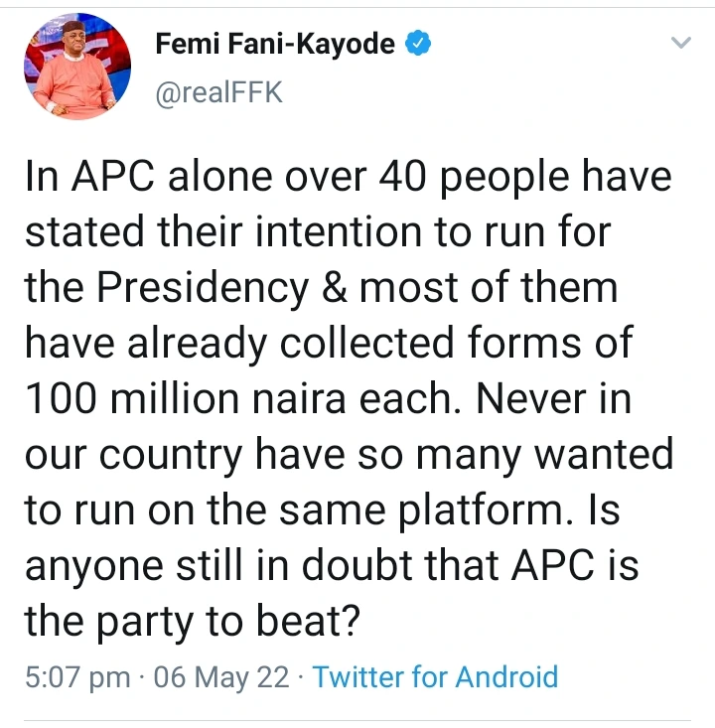This screenshot has width=715, height=728.
Task: Click the Femi Fani-Kayode display name
Action: [x=276, y=45]
